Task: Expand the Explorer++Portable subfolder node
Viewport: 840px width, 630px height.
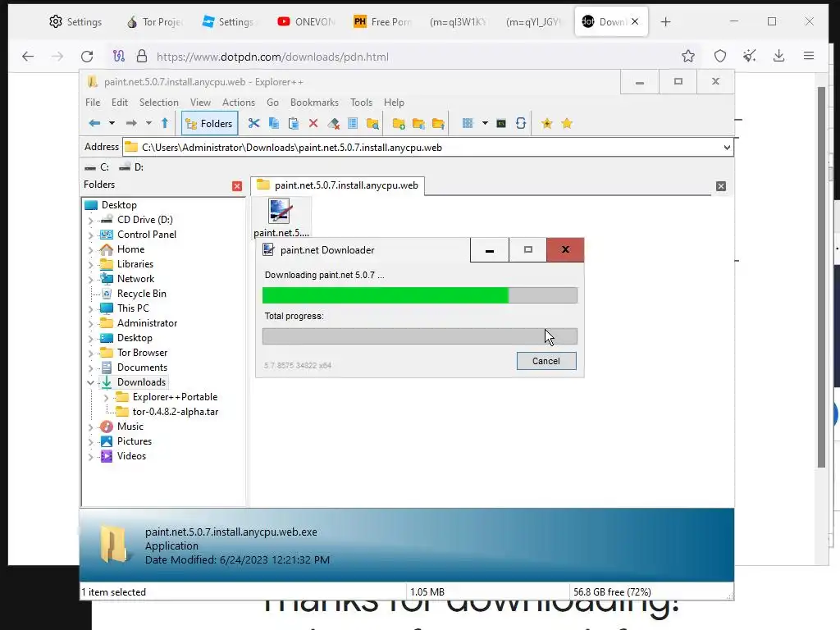Action: (106, 398)
